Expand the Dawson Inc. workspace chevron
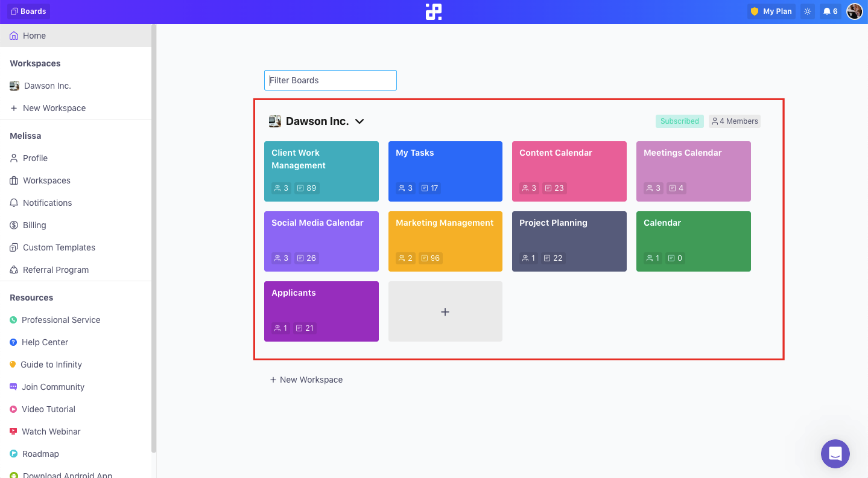Image resolution: width=868 pixels, height=478 pixels. tap(360, 121)
